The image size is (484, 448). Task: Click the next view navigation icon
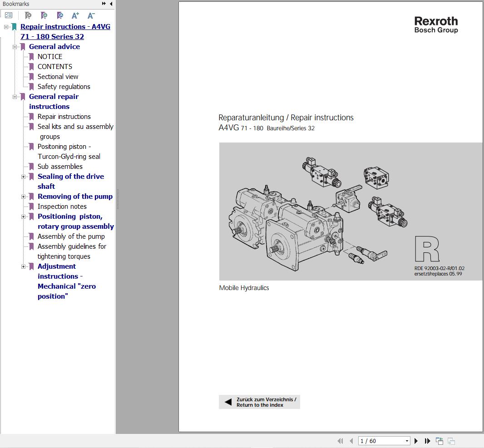[451, 441]
